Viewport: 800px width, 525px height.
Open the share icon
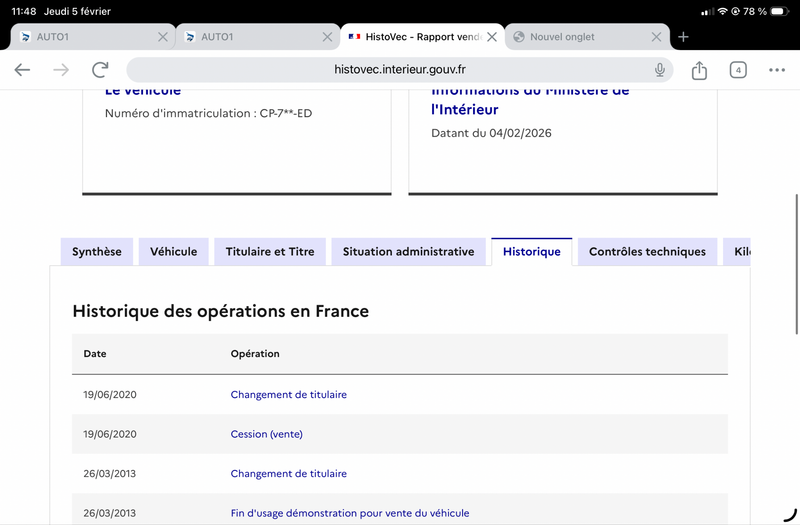(x=699, y=70)
